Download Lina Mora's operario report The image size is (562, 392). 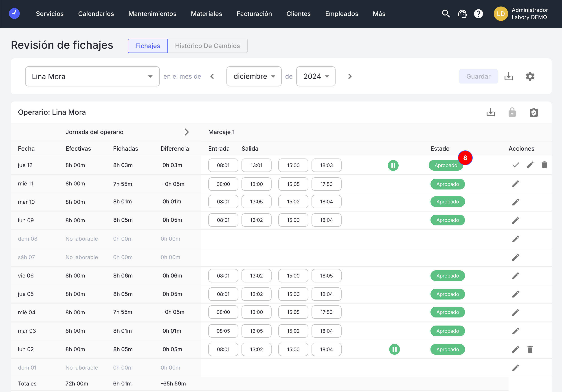click(491, 112)
